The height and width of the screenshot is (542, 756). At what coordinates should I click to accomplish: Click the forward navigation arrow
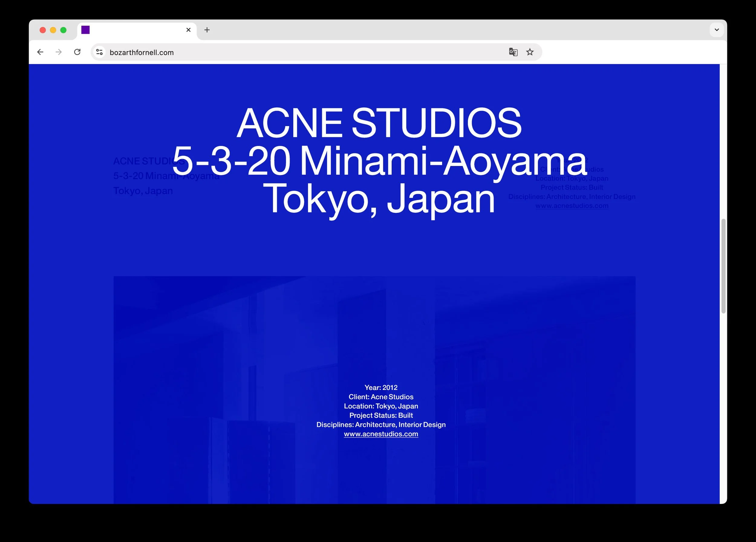click(59, 52)
